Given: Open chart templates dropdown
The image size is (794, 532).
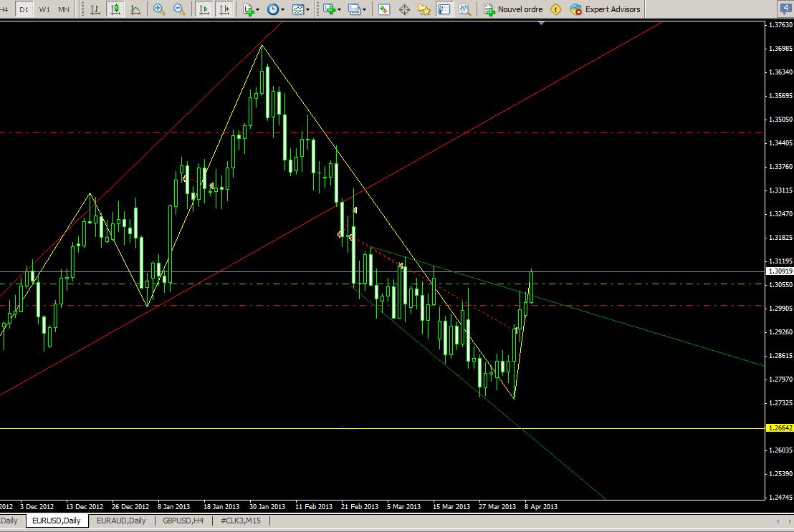Looking at the screenshot, I should (301, 9).
